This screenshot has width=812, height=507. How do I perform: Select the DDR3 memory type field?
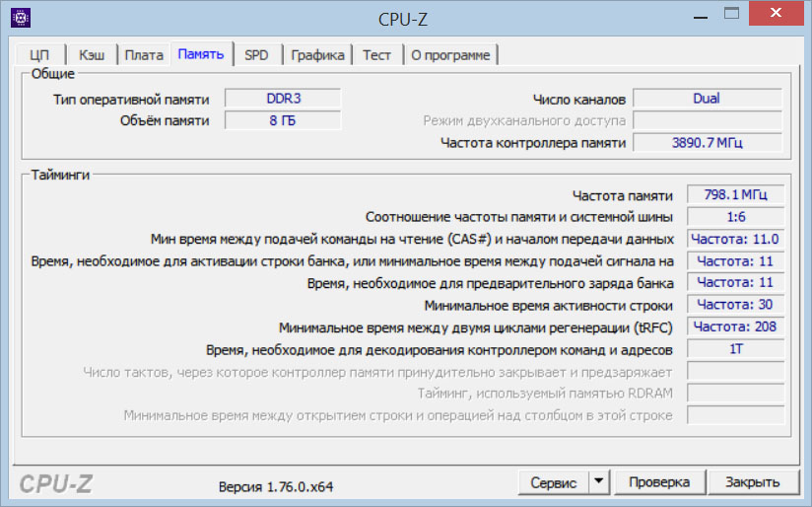pyautogui.click(x=283, y=99)
